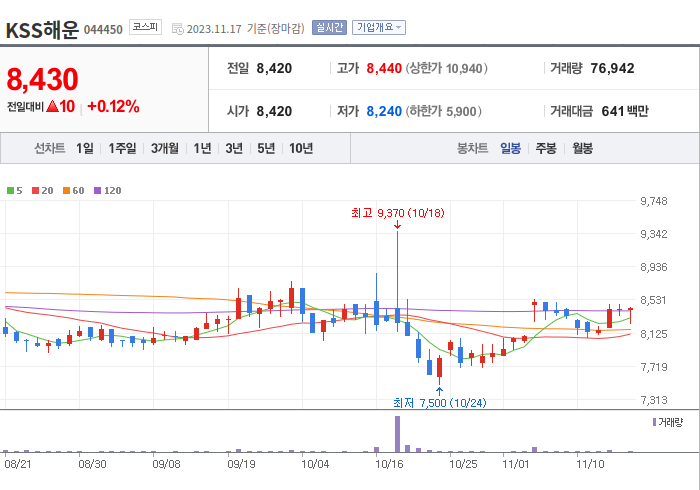The image size is (700, 490).
Task: Click the 9,748 price axis label
Action: coord(654,201)
